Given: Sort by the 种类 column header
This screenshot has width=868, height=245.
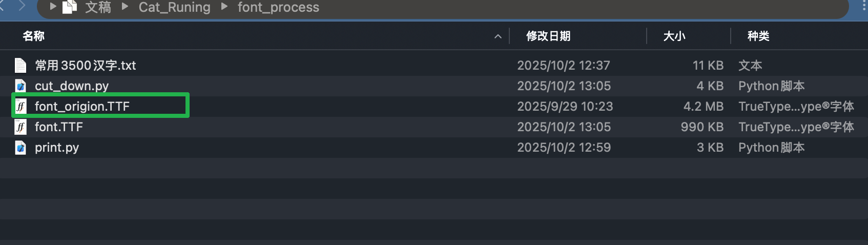Looking at the screenshot, I should pyautogui.click(x=758, y=36).
